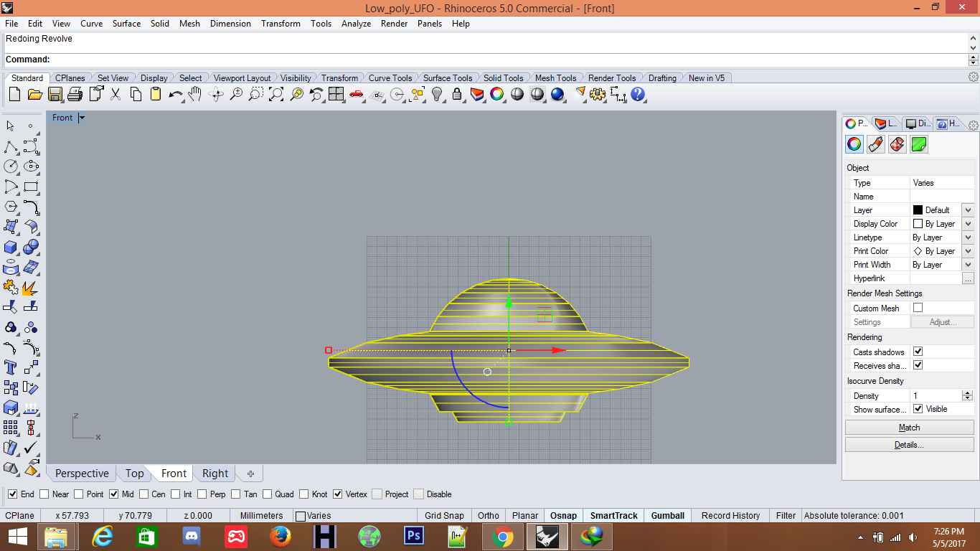
Task: Toggle Ortho in status bar
Action: (x=489, y=516)
